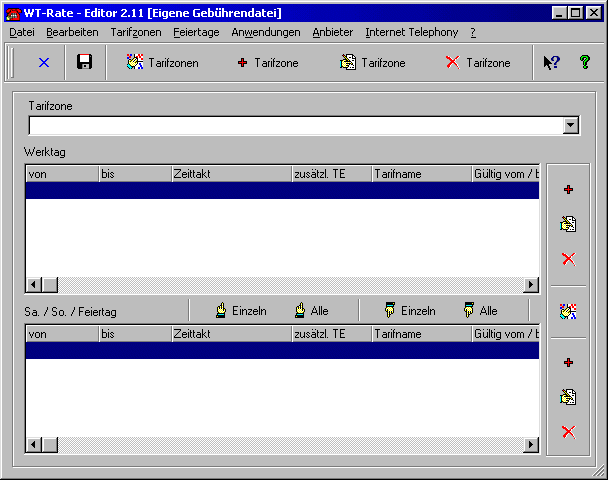Open the Internet Telephony menu
This screenshot has width=608, height=480.
411,32
